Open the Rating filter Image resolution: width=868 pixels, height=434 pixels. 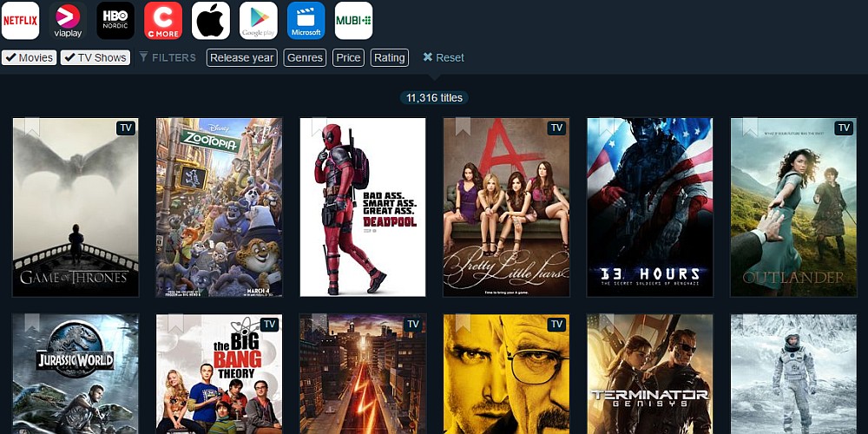(389, 57)
